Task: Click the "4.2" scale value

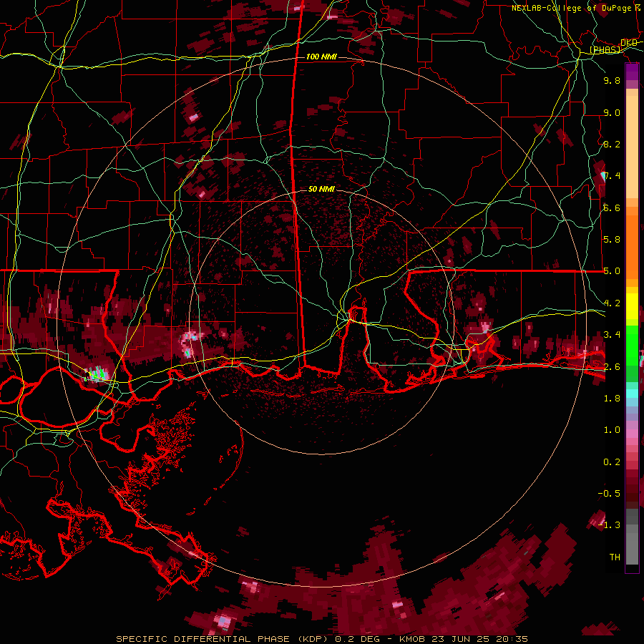Action: click(x=612, y=303)
